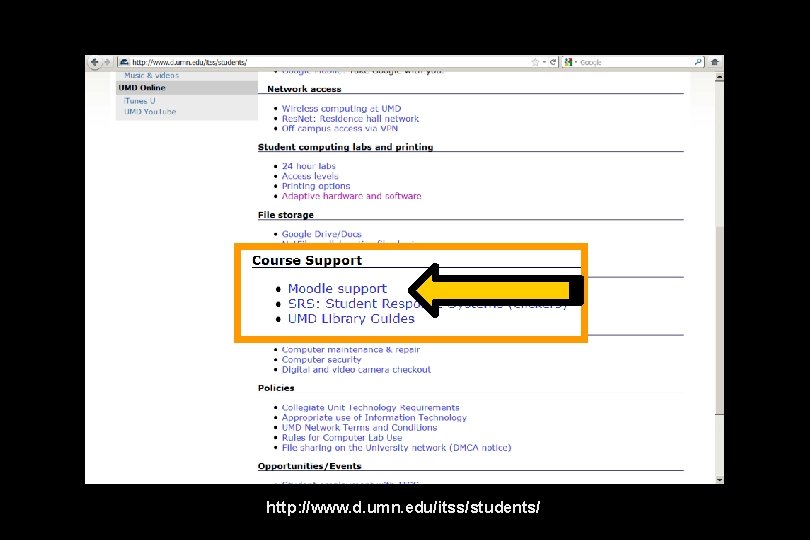Open ResNet: Residence hall network link
This screenshot has height=540, width=810.
click(x=350, y=119)
